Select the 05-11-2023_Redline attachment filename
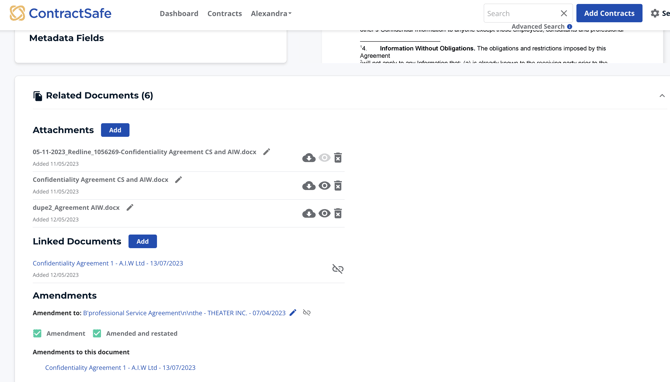The width and height of the screenshot is (670, 382). 144,152
